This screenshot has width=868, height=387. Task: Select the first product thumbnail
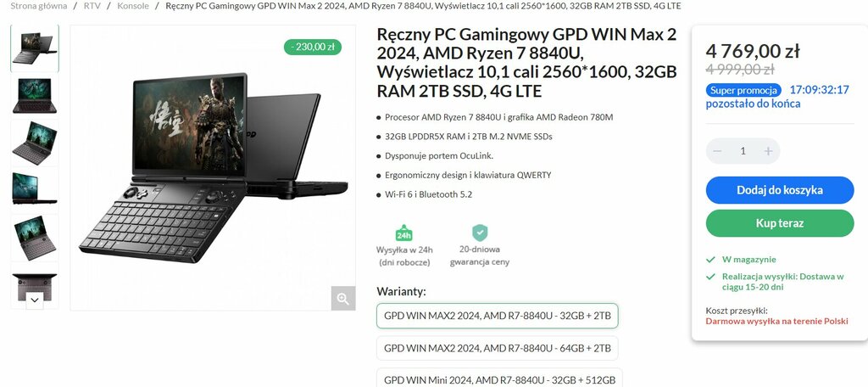coord(34,48)
